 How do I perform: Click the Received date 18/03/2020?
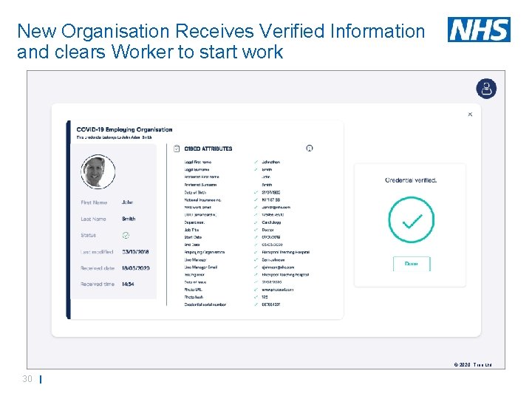click(x=136, y=268)
